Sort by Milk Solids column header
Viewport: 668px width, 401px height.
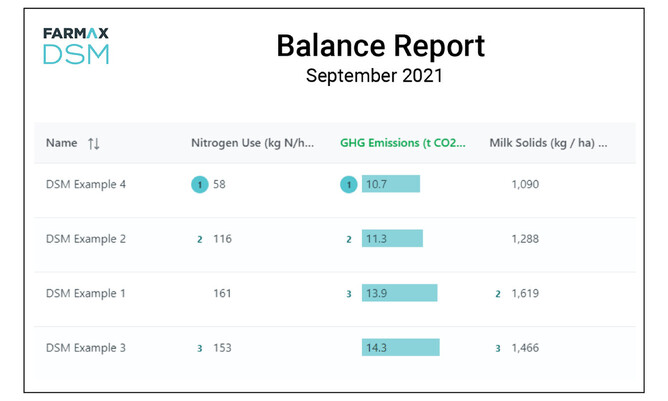click(548, 143)
